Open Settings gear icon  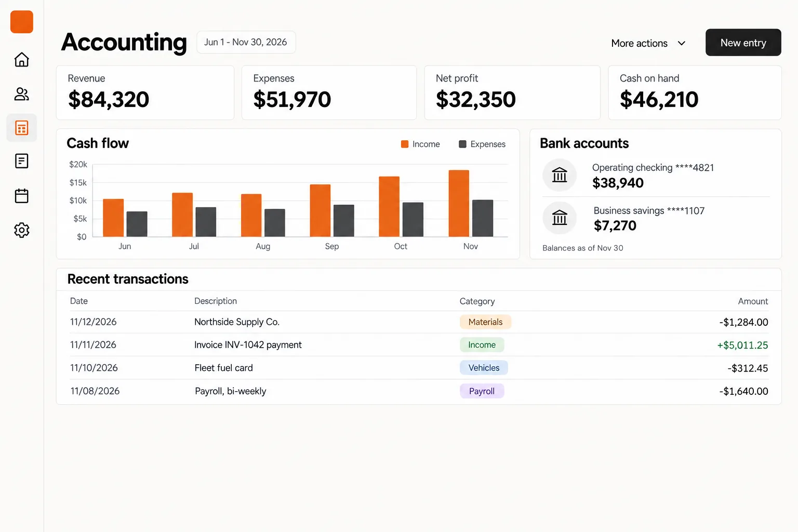pyautogui.click(x=22, y=230)
